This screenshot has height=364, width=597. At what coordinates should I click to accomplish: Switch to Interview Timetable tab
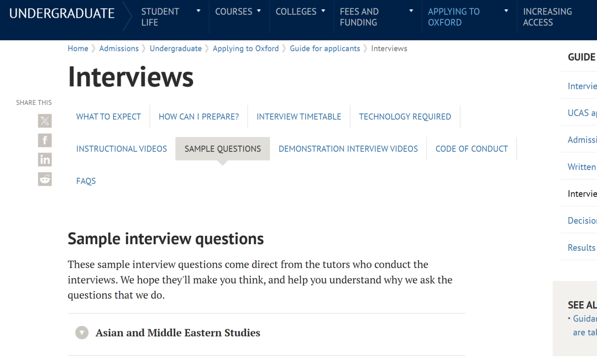click(x=299, y=117)
